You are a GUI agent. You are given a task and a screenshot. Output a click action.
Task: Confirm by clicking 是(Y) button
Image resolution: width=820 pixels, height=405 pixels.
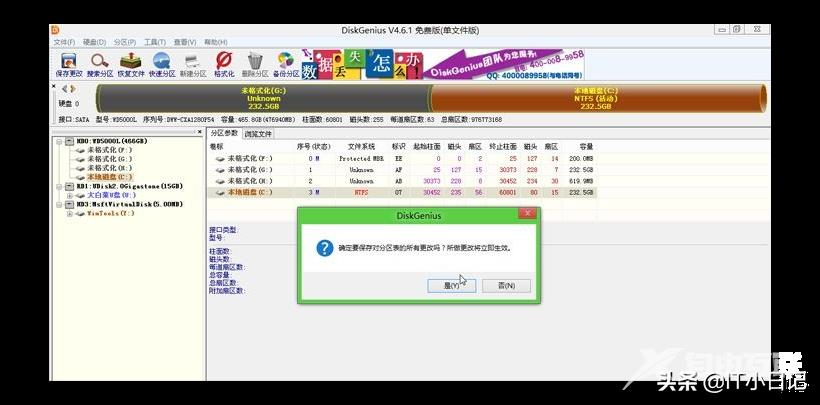(451, 286)
